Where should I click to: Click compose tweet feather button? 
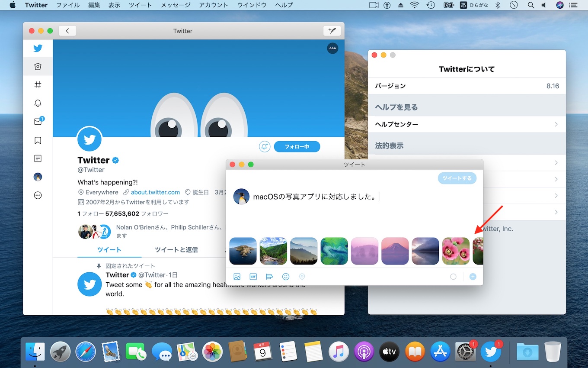332,31
